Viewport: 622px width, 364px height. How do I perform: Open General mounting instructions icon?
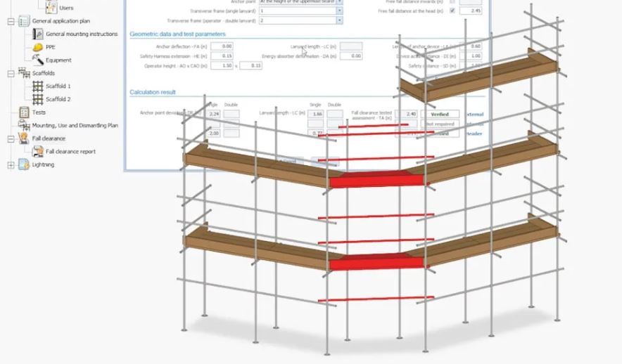[x=38, y=34]
